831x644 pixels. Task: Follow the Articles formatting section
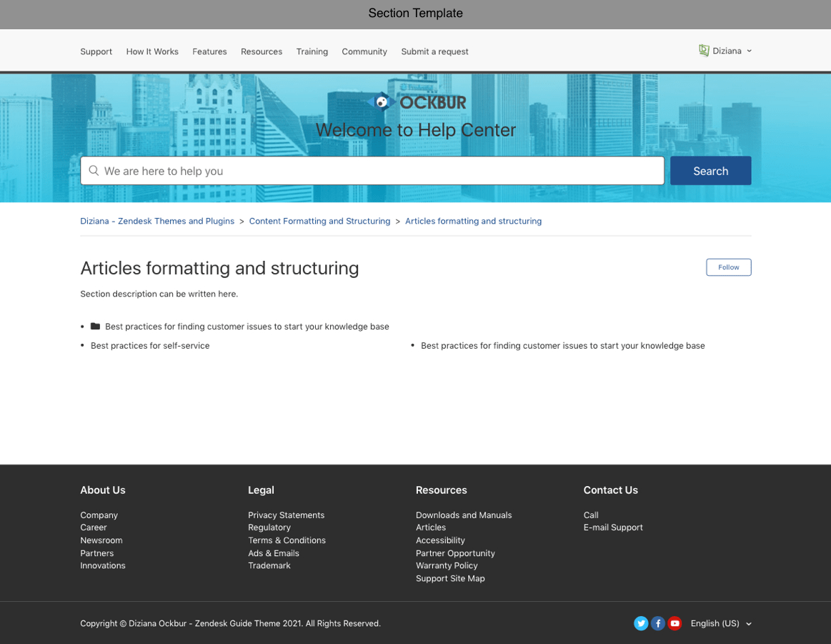tap(728, 267)
